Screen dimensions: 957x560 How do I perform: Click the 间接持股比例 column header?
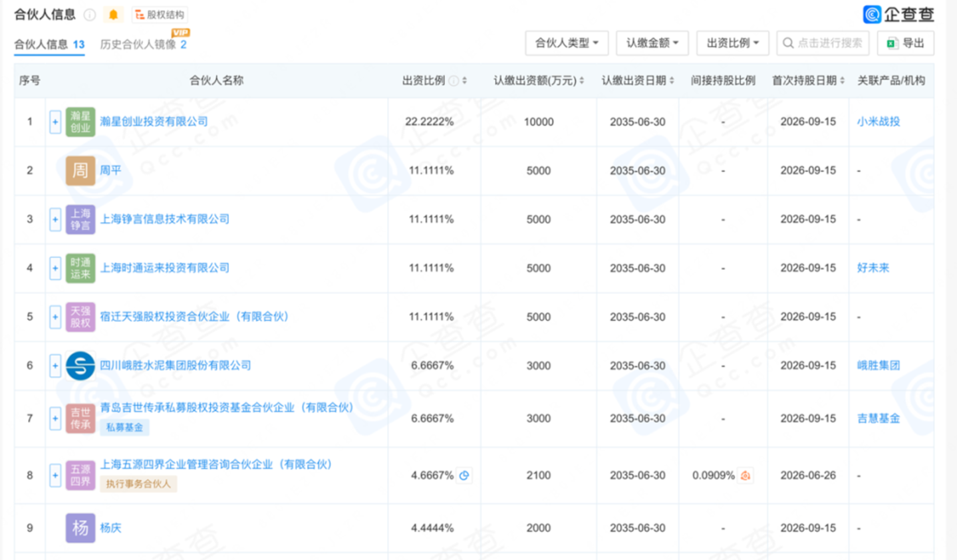pos(723,80)
